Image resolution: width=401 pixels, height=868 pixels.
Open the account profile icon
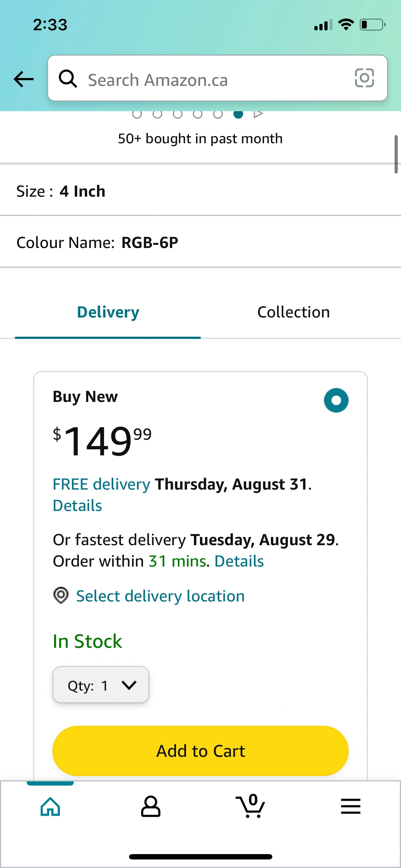(150, 806)
